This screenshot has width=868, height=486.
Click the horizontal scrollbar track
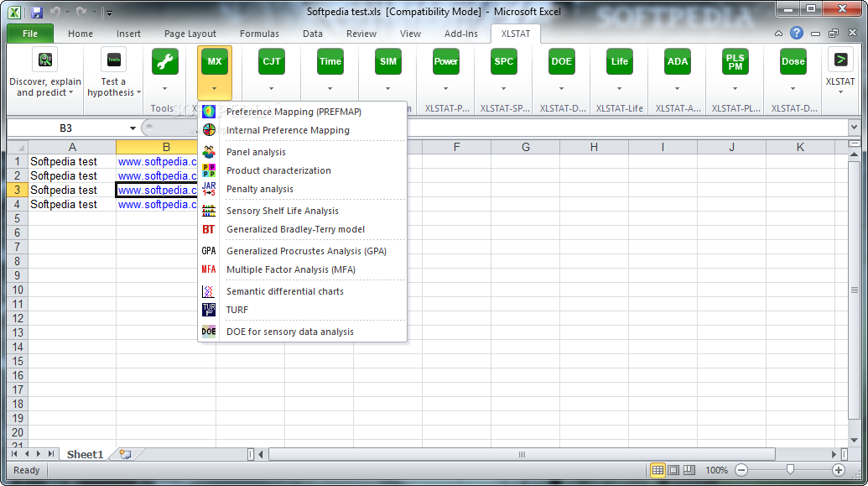click(522, 454)
